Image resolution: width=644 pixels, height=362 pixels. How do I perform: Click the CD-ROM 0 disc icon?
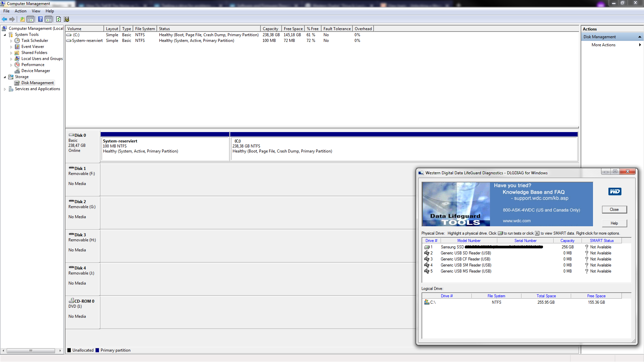[71, 301]
